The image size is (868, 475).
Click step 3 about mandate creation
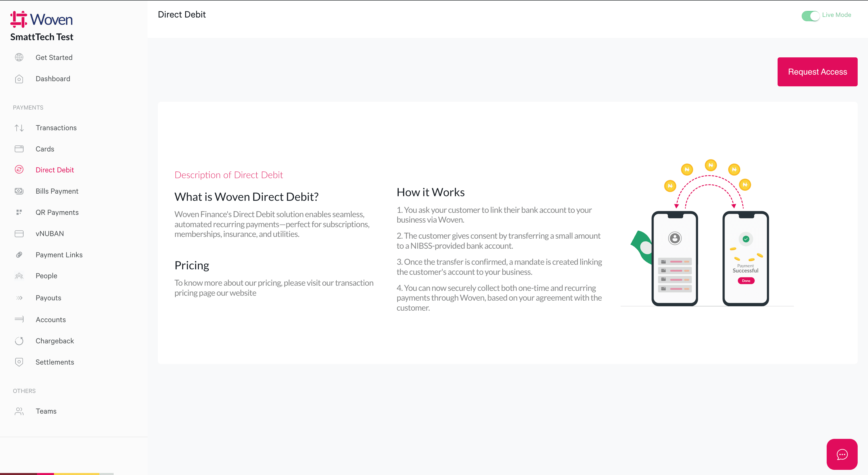pos(499,267)
